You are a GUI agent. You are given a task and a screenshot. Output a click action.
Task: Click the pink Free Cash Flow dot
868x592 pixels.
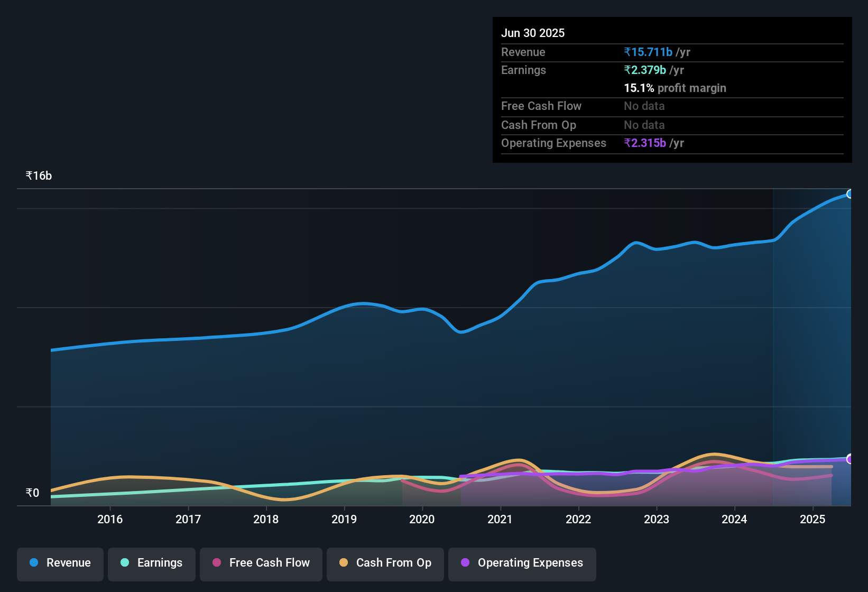217,563
